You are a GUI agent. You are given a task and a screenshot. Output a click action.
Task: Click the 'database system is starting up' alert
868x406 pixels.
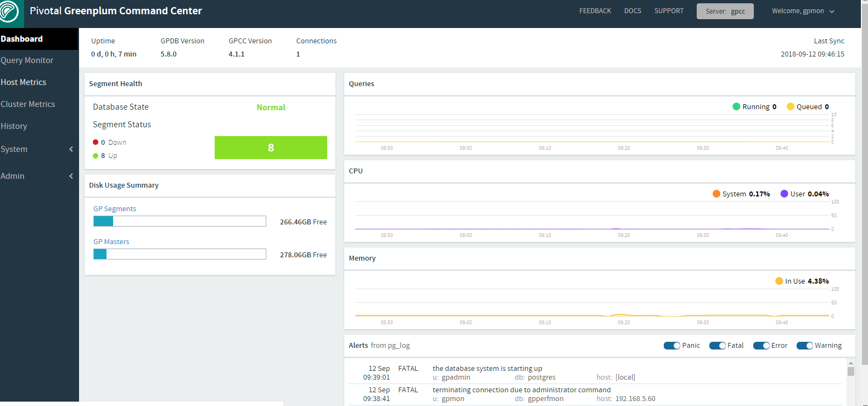[488, 369]
